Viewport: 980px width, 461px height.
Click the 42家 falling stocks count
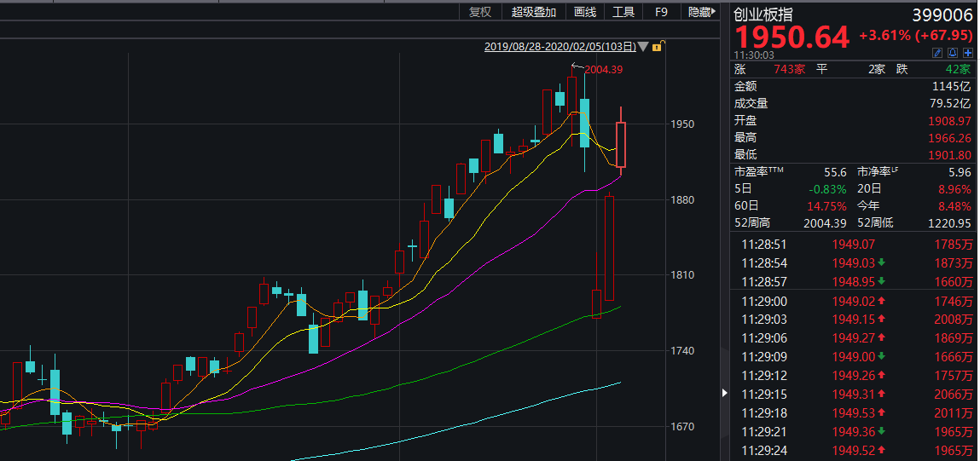pos(957,69)
